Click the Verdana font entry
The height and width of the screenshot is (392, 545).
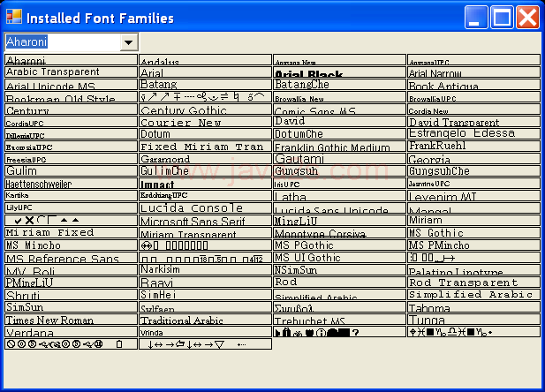71,332
